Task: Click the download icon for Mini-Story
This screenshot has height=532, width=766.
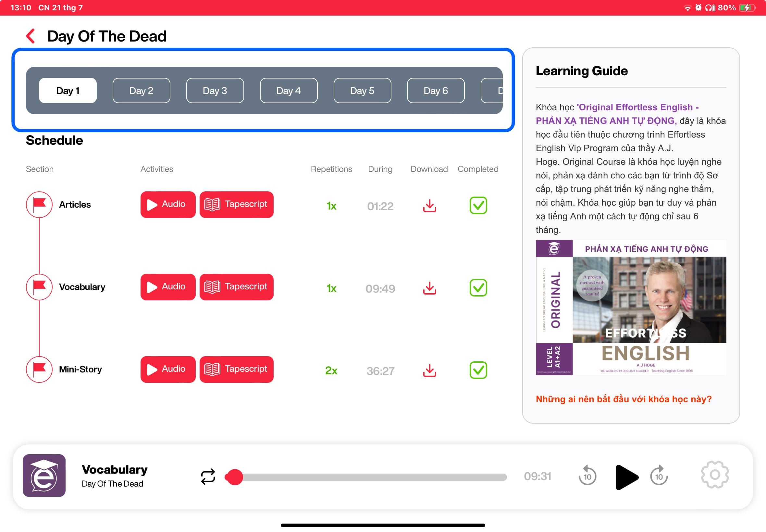Action: coord(429,370)
